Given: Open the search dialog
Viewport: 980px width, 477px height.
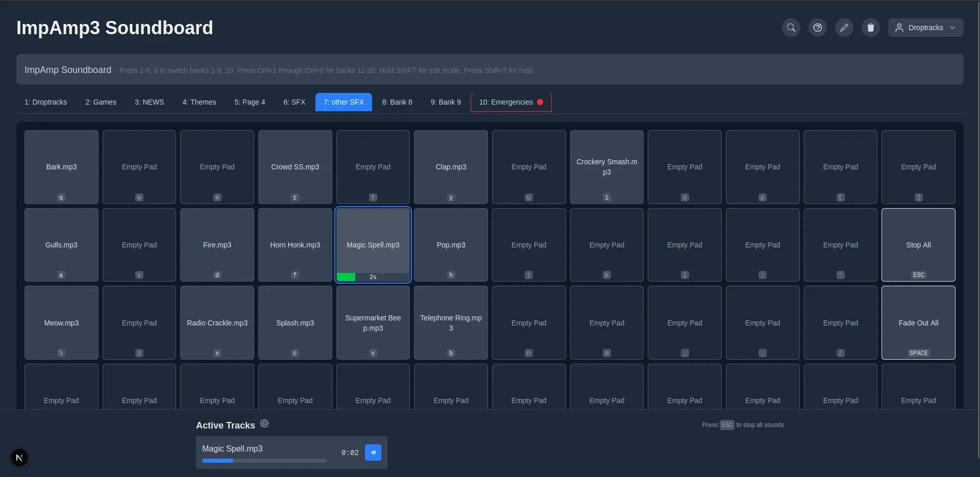Looking at the screenshot, I should (791, 28).
